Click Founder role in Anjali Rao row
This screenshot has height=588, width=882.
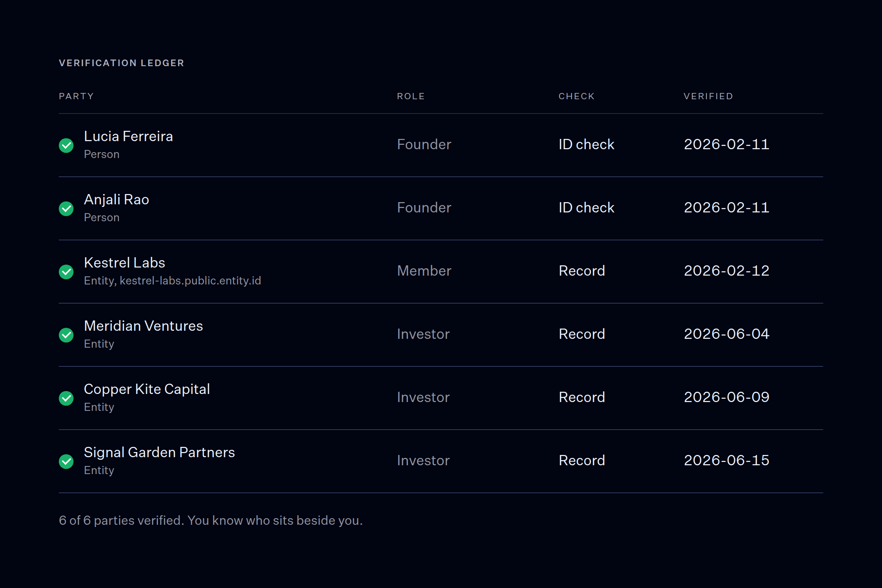[424, 208]
